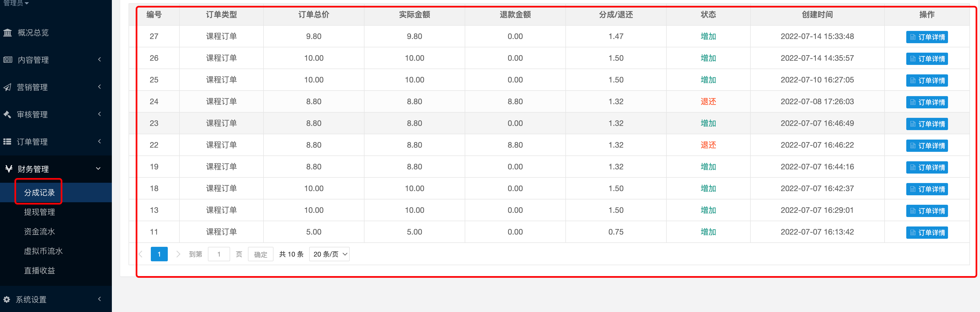Click the 0.75 commission value in row 11
Viewport: 980px width, 312px height.
point(616,231)
